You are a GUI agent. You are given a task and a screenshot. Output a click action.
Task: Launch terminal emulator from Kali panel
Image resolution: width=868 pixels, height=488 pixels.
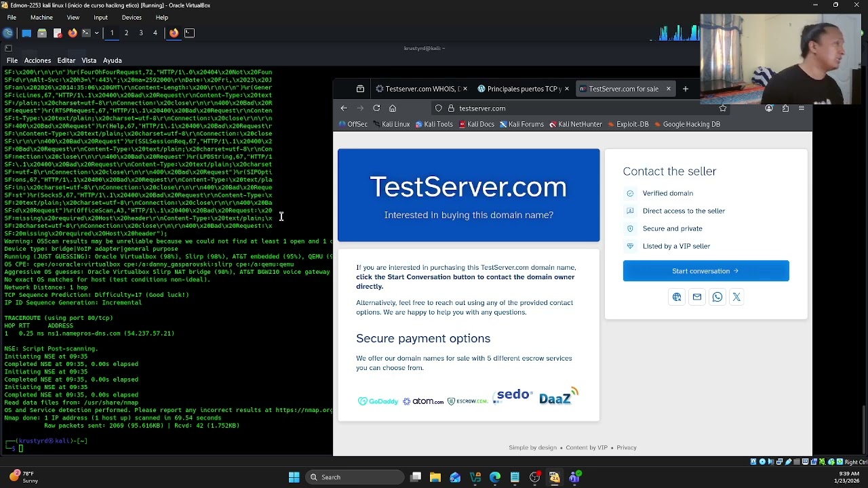coord(86,33)
